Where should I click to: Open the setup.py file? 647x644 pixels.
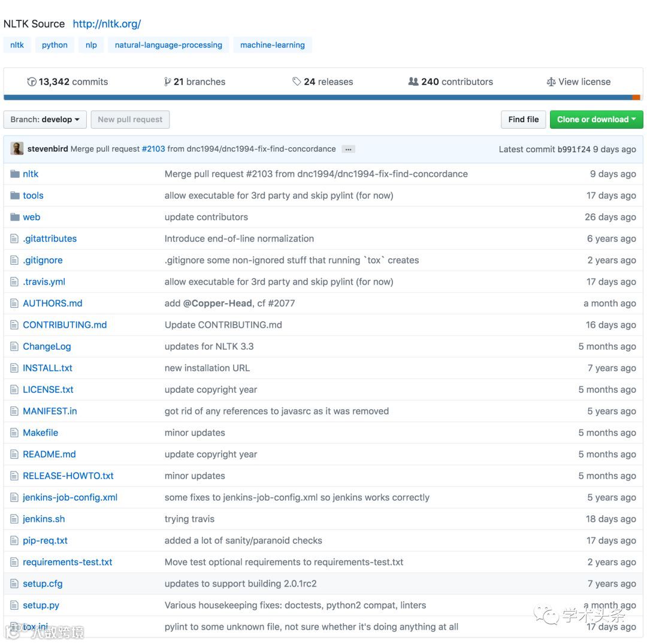click(x=41, y=605)
